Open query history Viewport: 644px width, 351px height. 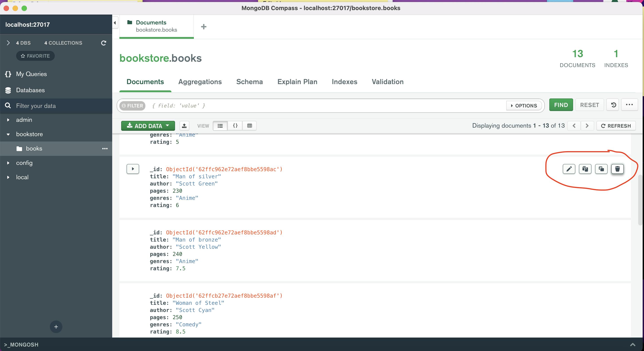(x=613, y=105)
